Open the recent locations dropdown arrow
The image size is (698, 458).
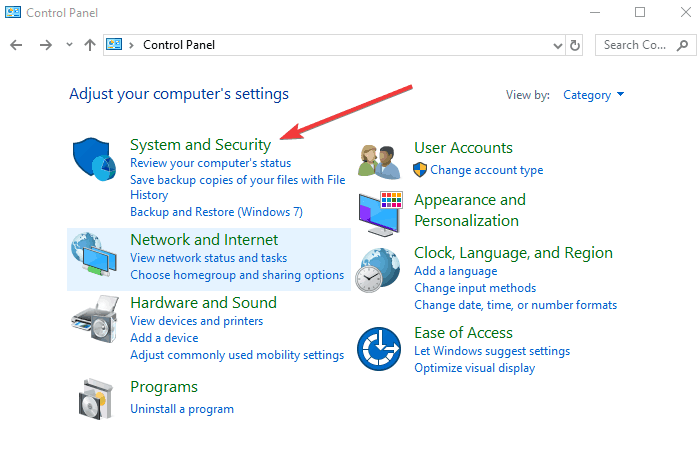point(69,45)
